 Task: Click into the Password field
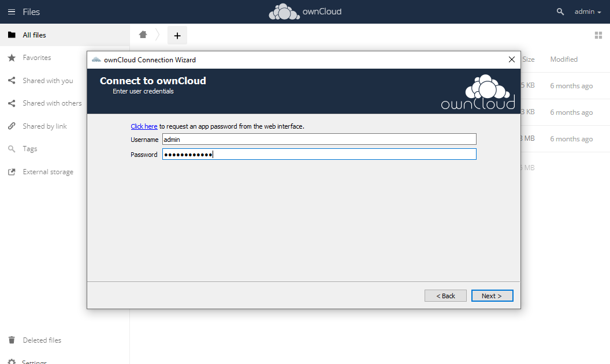[x=319, y=154]
